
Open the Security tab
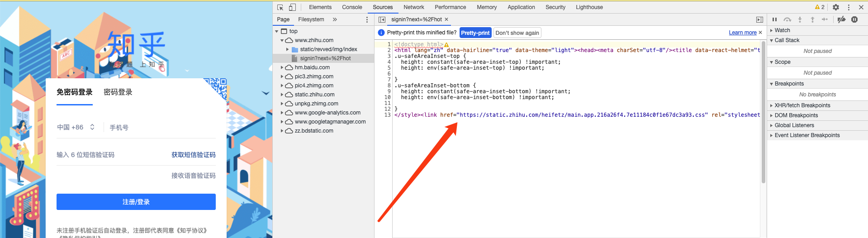coord(555,7)
